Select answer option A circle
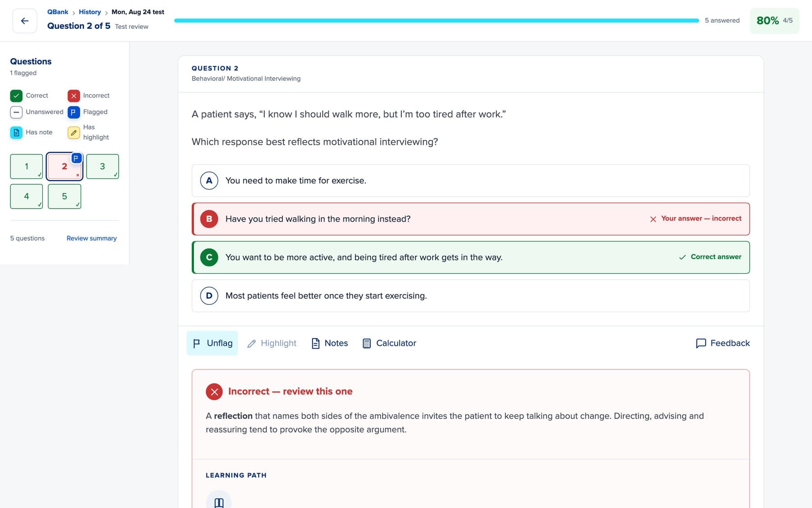 point(209,181)
